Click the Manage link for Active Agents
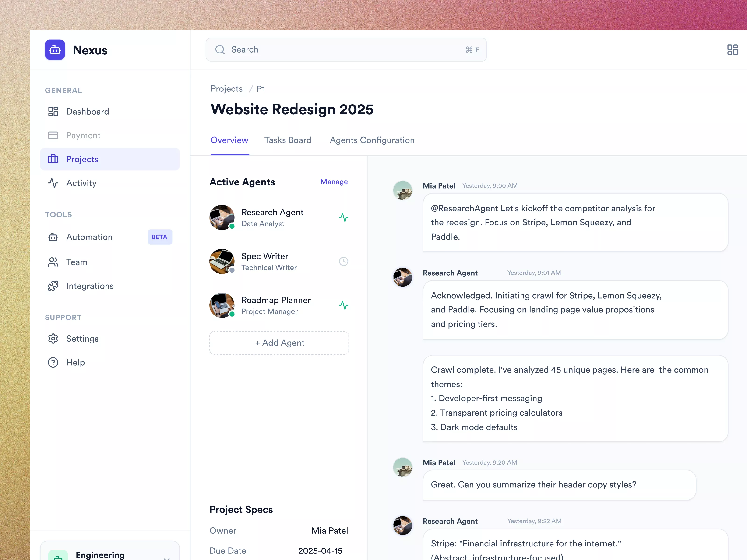The width and height of the screenshot is (747, 560). point(334,182)
